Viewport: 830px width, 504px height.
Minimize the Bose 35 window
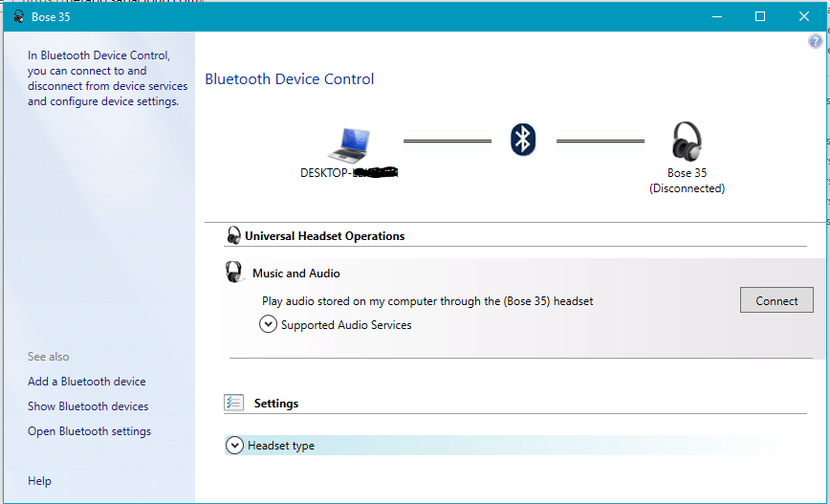[x=717, y=16]
